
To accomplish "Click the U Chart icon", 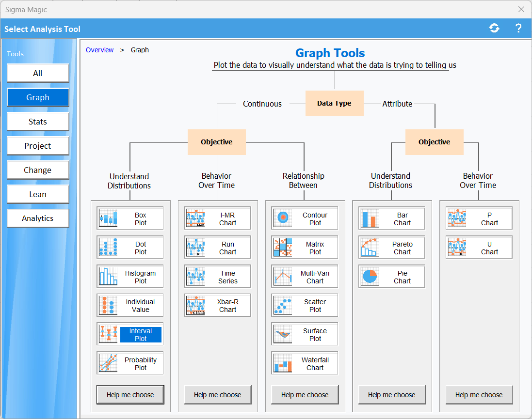I will point(457,247).
